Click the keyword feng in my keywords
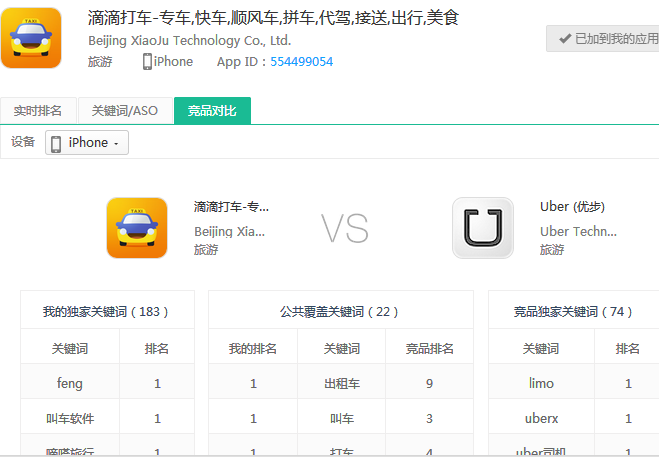 [x=69, y=383]
